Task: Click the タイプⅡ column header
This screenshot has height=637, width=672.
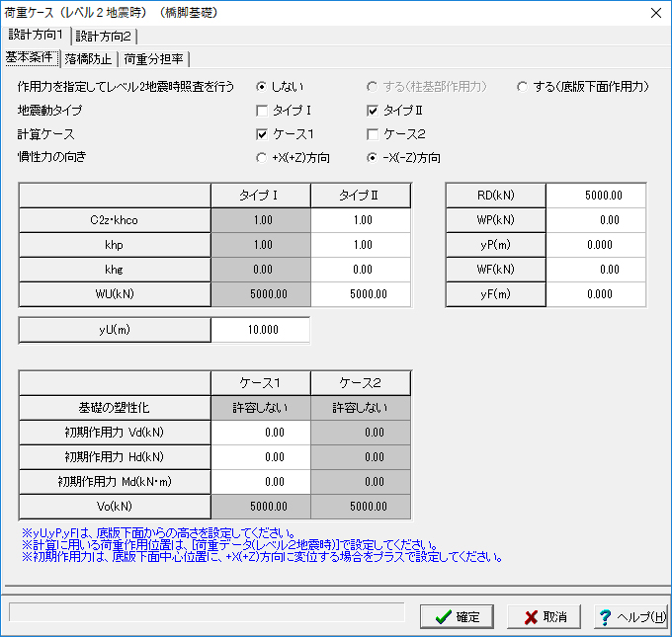Action: pyautogui.click(x=361, y=196)
